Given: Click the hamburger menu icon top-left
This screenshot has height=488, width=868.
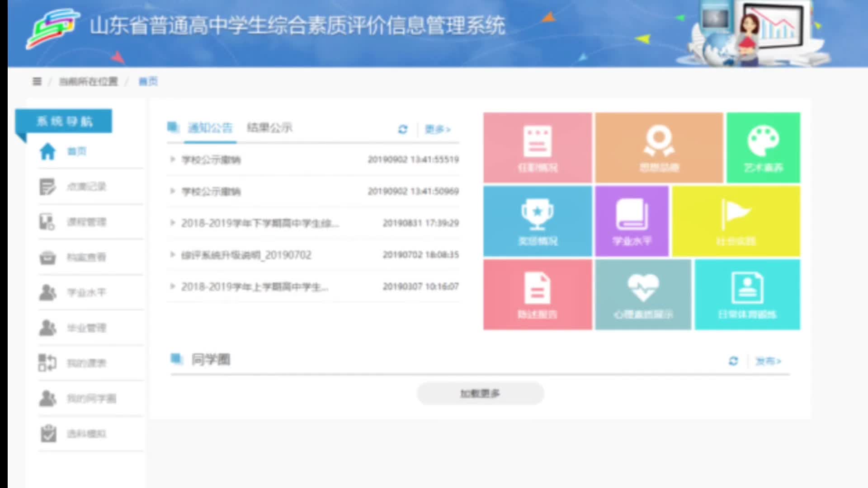Looking at the screenshot, I should pyautogui.click(x=37, y=81).
